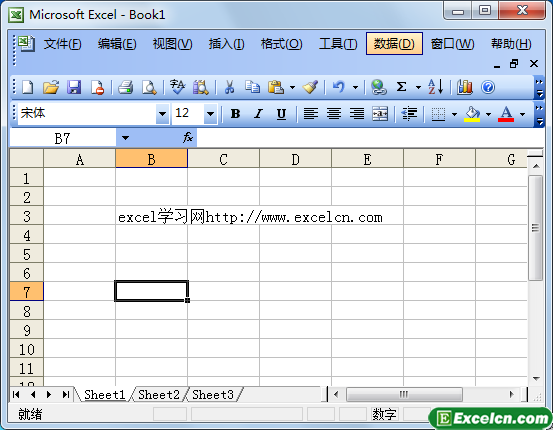
Task: Select row 5 header
Action: click(26, 254)
